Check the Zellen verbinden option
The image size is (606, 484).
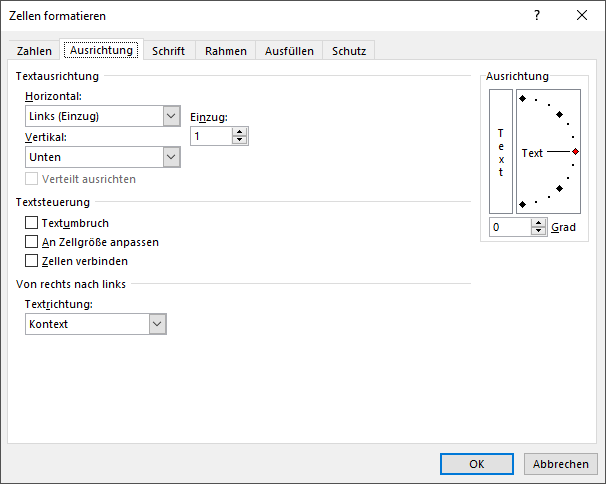32,261
